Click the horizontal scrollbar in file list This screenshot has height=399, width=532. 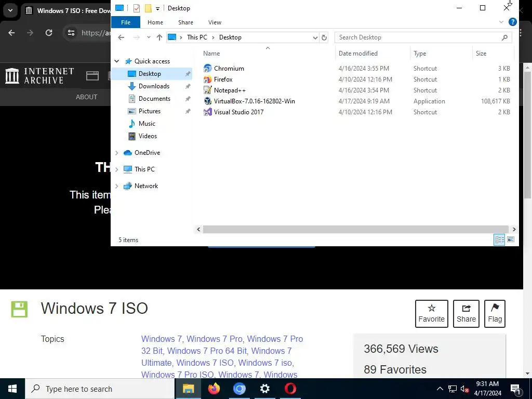click(355, 229)
